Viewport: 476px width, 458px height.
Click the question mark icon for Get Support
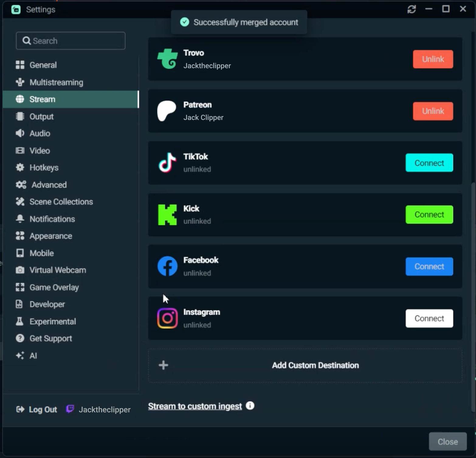(x=20, y=338)
